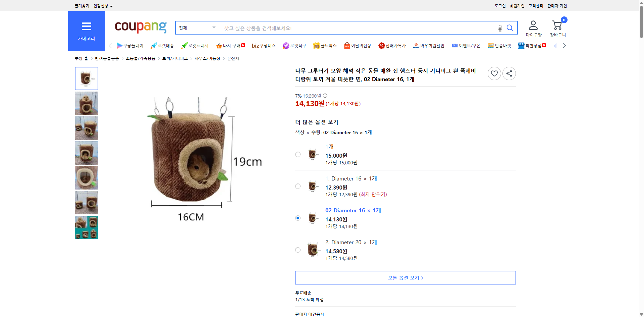Select the Diameter 20 option
This screenshot has width=644, height=317.
(x=298, y=250)
